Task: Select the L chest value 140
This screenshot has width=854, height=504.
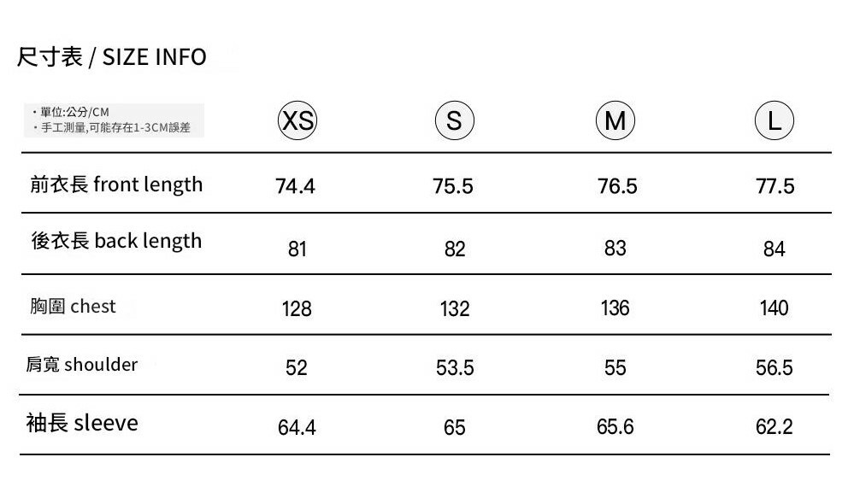Action: 774,308
